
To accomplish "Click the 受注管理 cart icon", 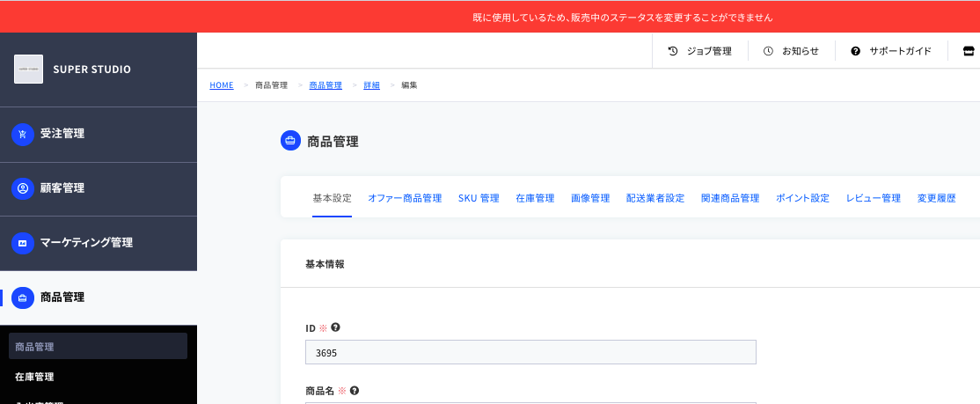I will pos(23,134).
